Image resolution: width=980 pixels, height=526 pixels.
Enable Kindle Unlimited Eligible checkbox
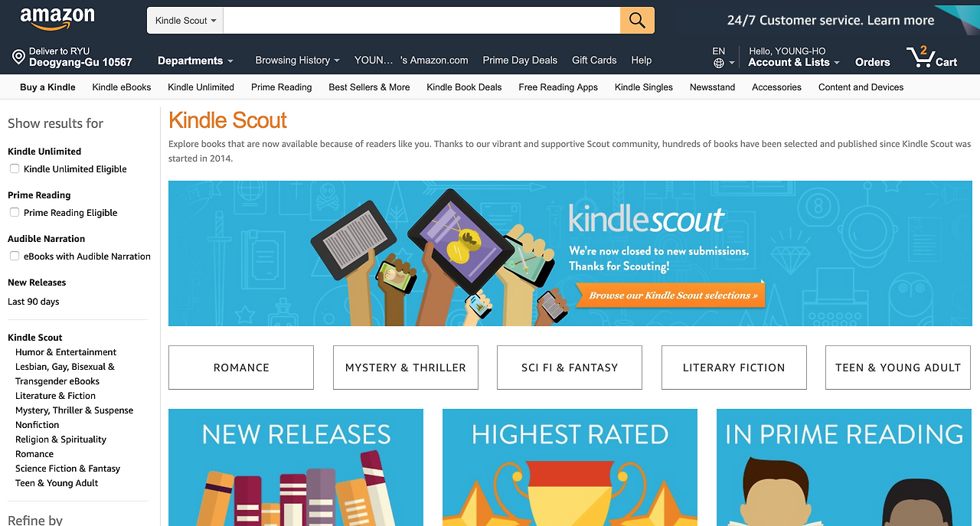tap(15, 168)
